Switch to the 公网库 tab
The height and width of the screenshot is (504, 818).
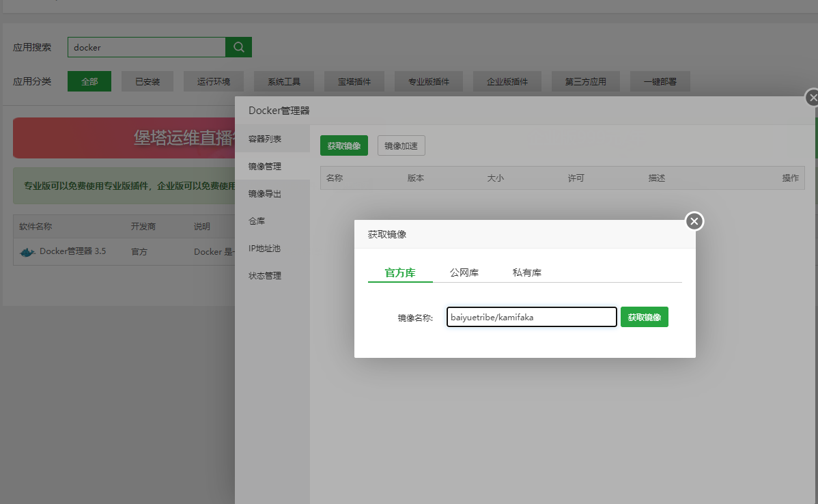[464, 270]
